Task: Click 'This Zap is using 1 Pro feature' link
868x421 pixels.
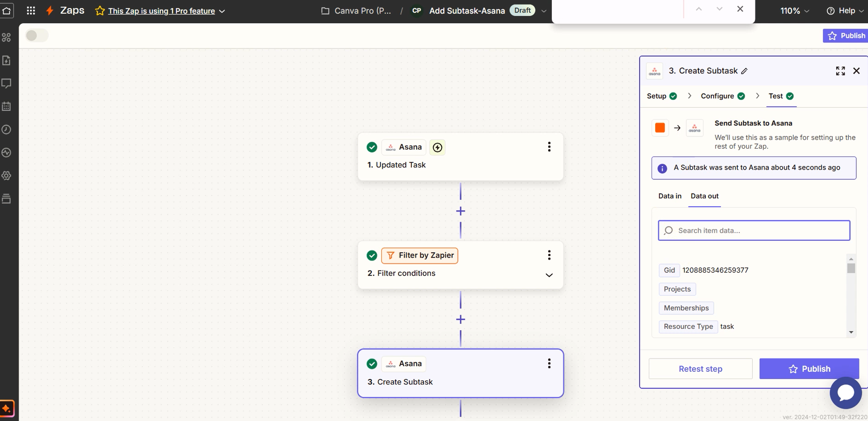Action: (161, 11)
